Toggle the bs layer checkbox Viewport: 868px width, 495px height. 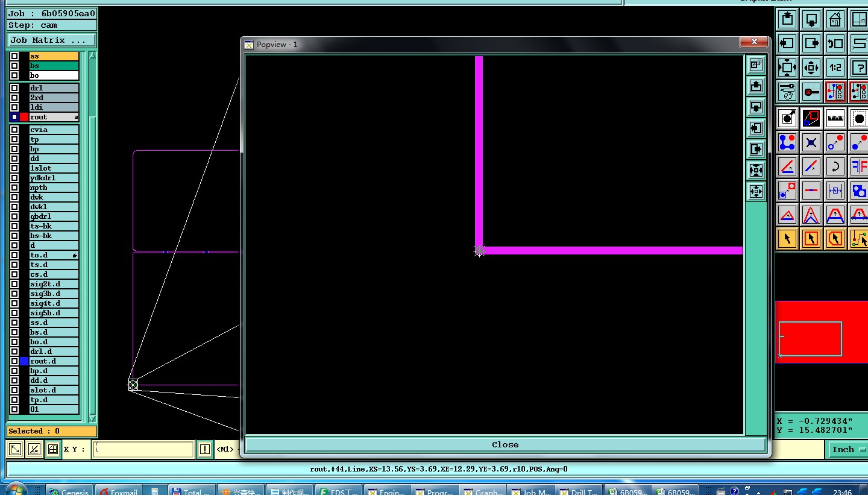coord(14,66)
